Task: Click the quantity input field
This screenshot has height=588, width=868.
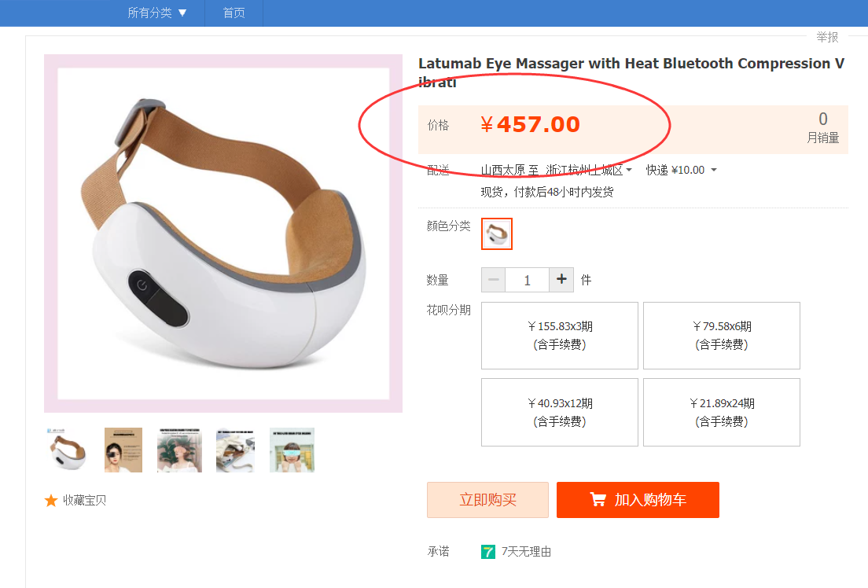Action: point(527,280)
